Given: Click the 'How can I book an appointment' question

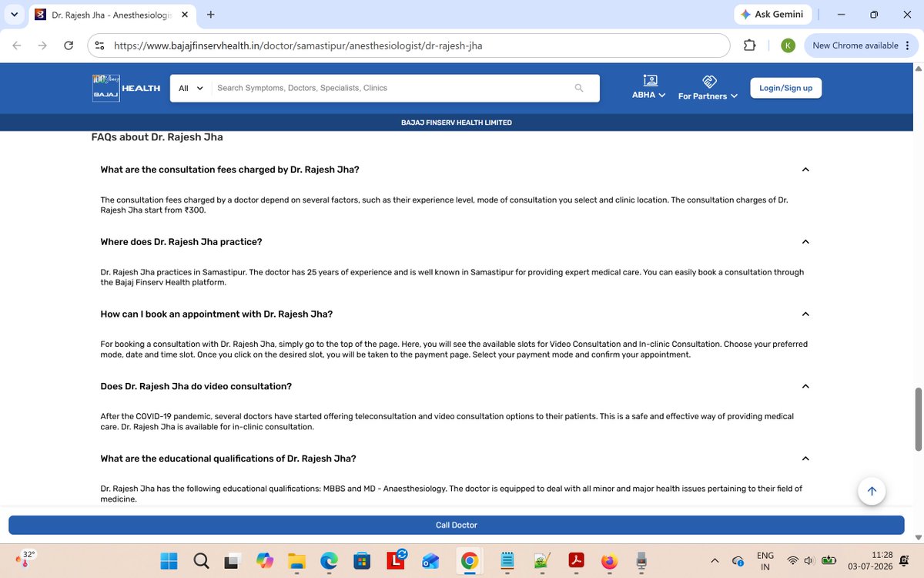Looking at the screenshot, I should pyautogui.click(x=216, y=314).
